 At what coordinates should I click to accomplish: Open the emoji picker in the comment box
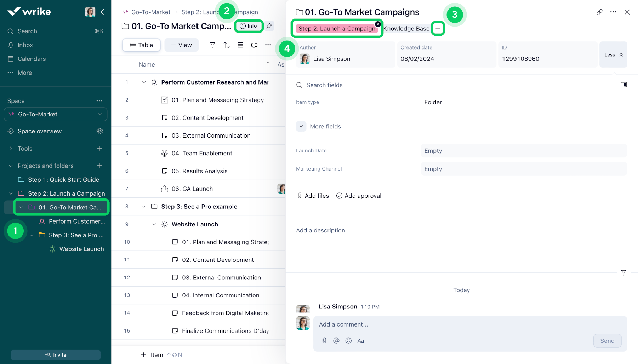348,341
